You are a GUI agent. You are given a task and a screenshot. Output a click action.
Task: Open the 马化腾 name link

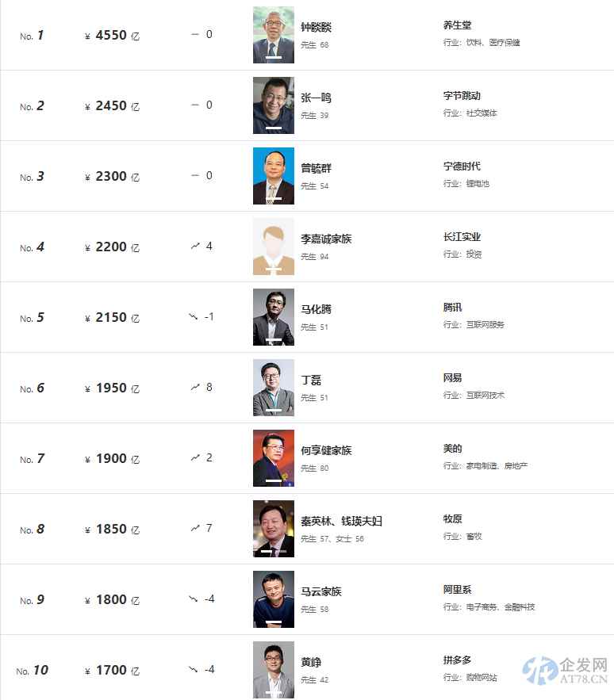click(316, 309)
